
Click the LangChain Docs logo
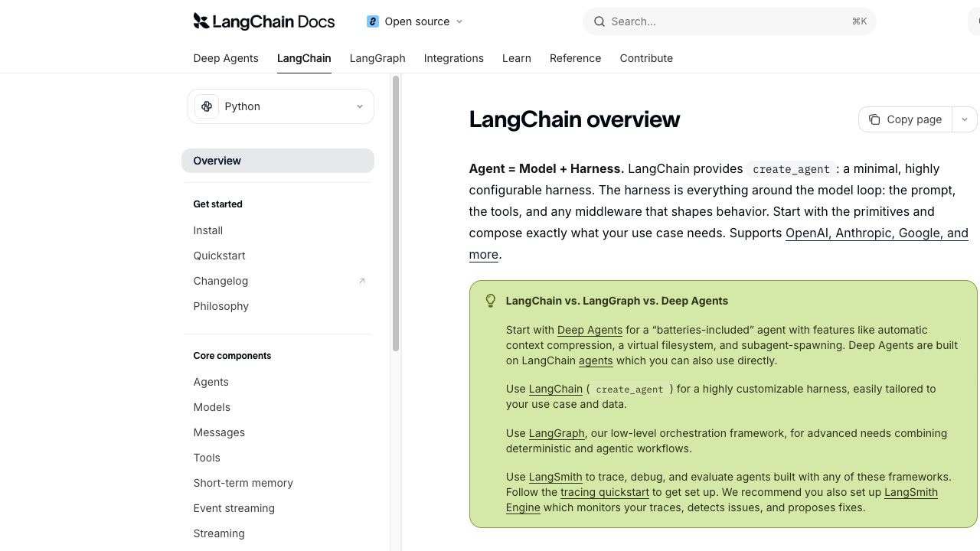[x=264, y=21]
